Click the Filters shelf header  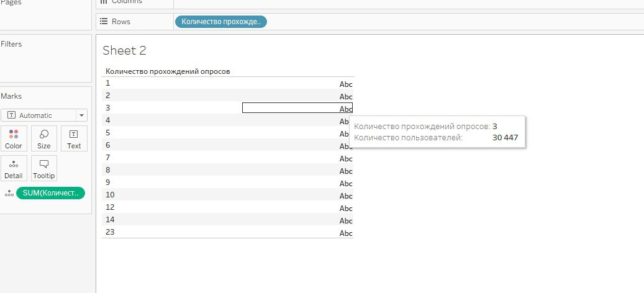point(11,44)
